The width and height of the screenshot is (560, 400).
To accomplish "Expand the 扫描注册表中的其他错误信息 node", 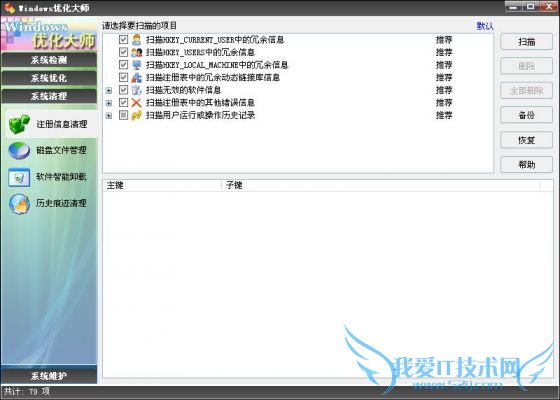I will [x=109, y=103].
